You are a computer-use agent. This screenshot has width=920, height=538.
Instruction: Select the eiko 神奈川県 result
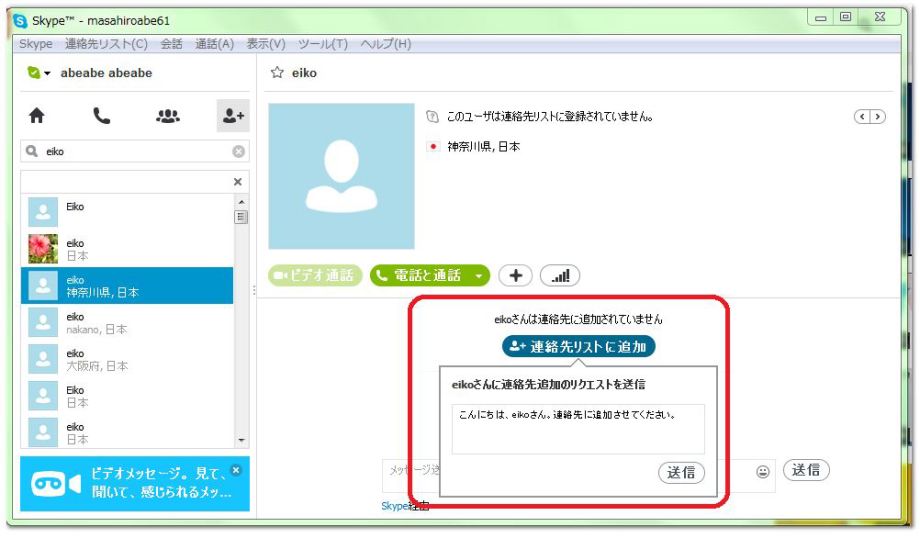[x=127, y=286]
